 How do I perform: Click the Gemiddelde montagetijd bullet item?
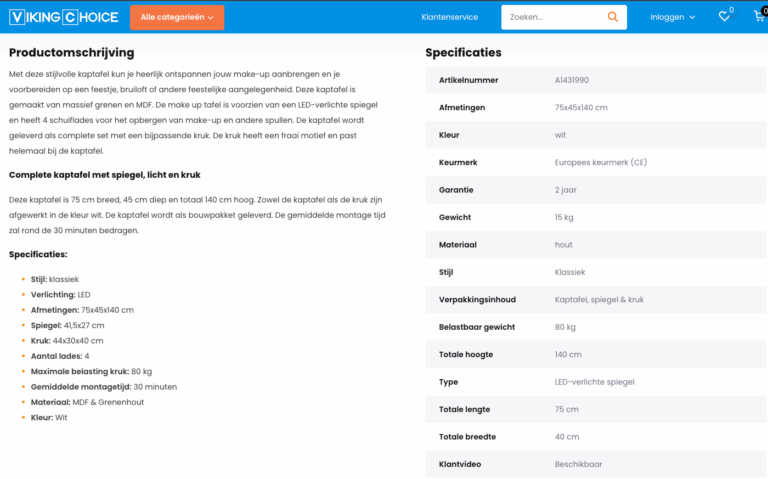104,386
